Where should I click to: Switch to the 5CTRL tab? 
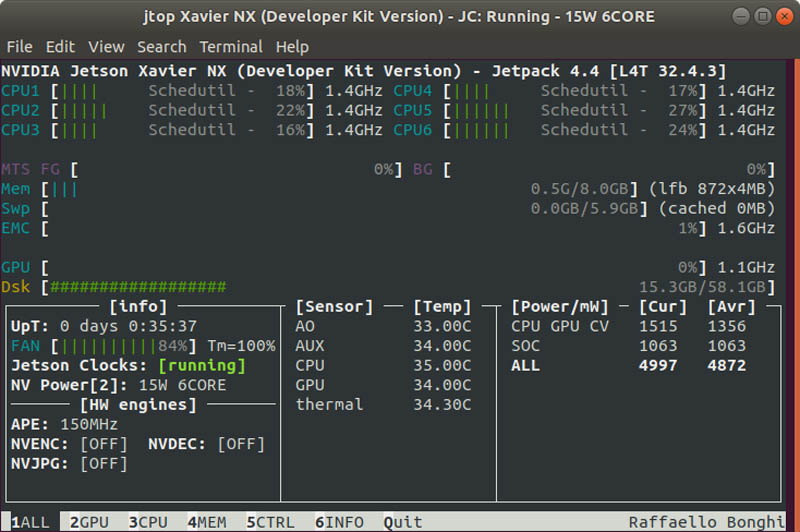(x=270, y=522)
